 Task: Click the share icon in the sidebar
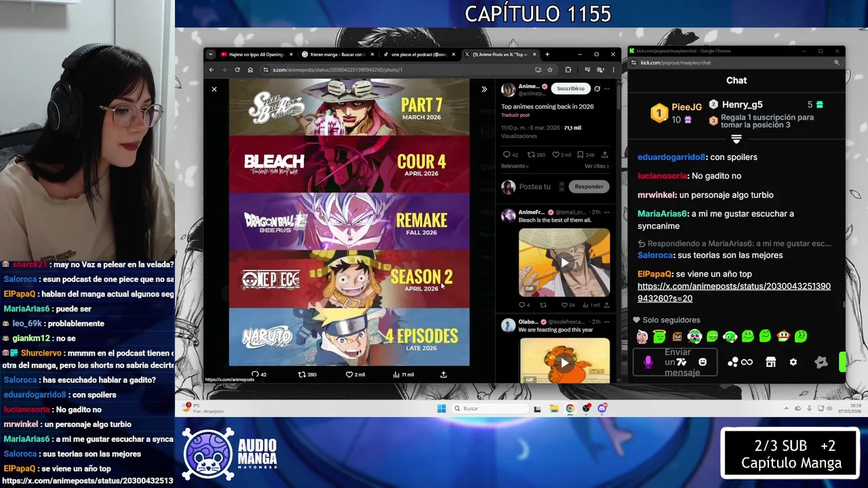(x=605, y=155)
